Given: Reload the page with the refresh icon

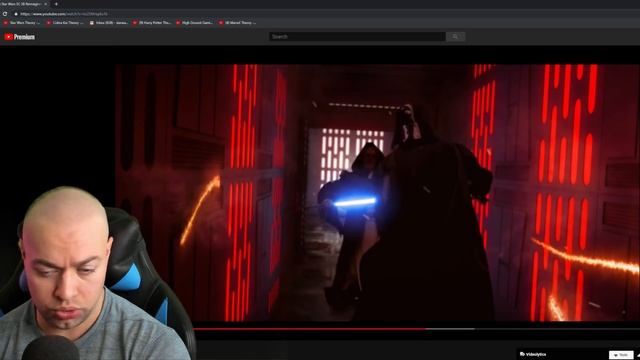Looking at the screenshot, I should click(x=5, y=14).
